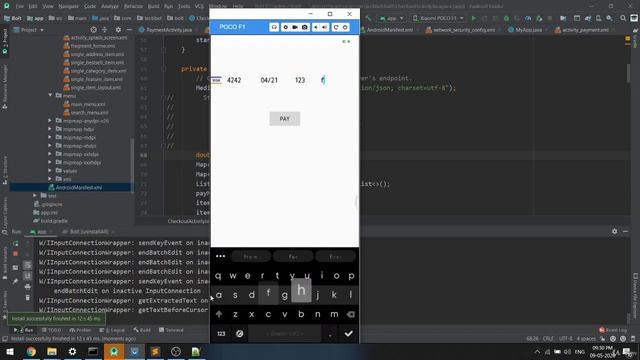Screen dimensions: 640x360
Task: Tap the spacebar on phone keyboard
Action: click(x=285, y=333)
